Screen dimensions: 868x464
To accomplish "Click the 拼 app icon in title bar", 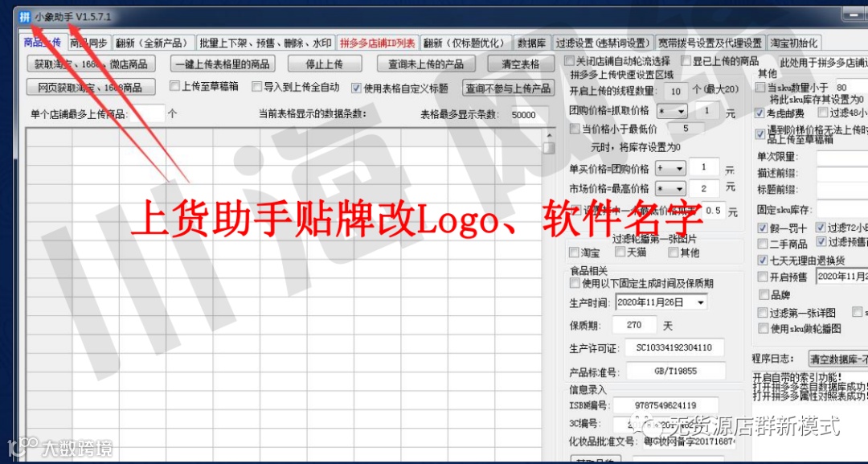I will (x=24, y=17).
